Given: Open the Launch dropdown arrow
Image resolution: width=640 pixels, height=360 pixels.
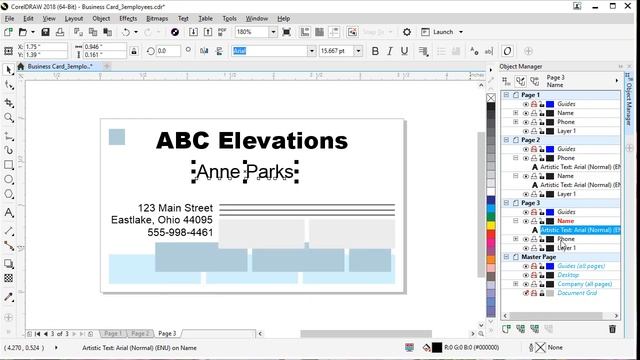Looking at the screenshot, I should (x=461, y=32).
